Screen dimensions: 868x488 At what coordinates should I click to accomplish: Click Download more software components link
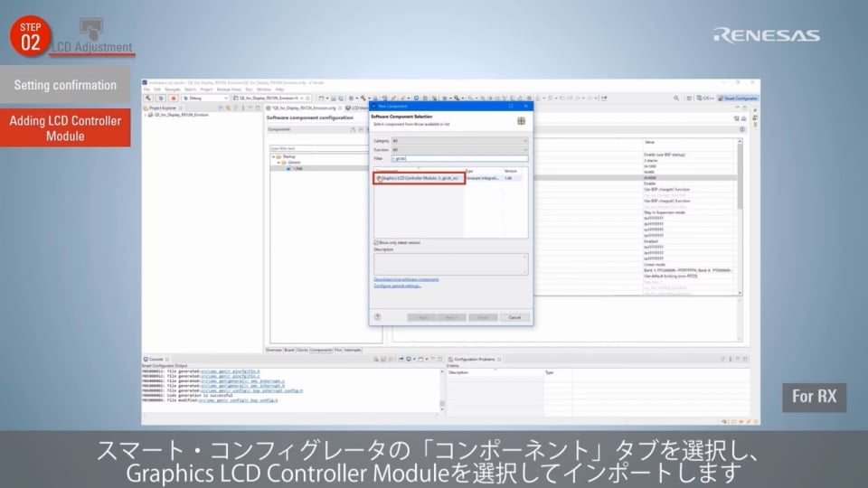click(x=406, y=279)
